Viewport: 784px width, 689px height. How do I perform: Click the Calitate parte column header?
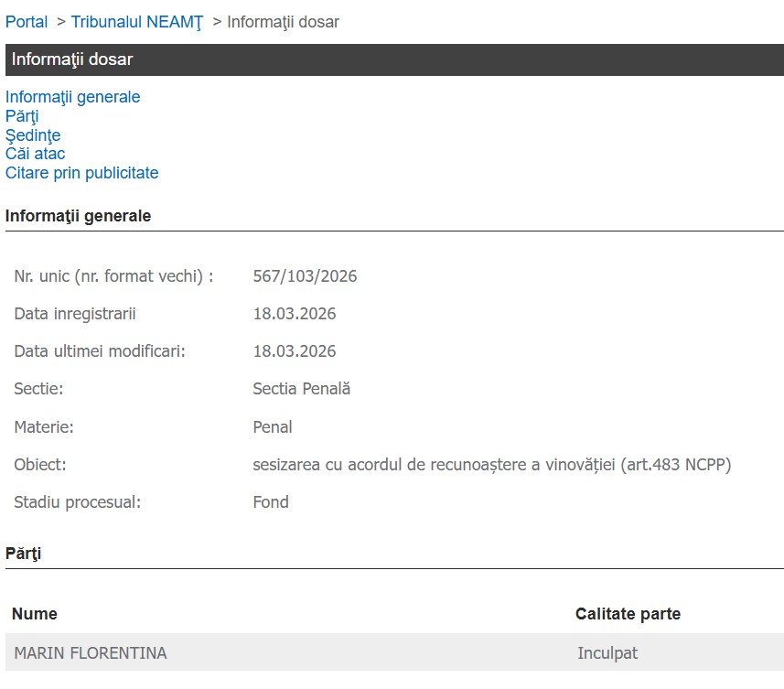coord(628,614)
